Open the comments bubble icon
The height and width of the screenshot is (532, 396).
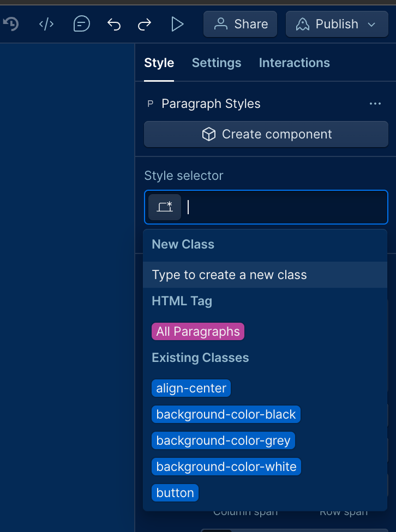tap(81, 24)
